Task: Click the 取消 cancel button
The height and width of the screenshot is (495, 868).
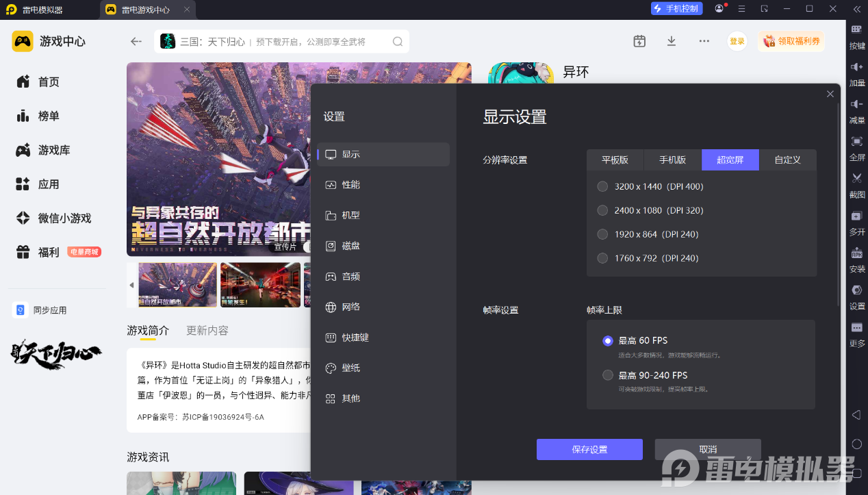Action: pos(708,449)
